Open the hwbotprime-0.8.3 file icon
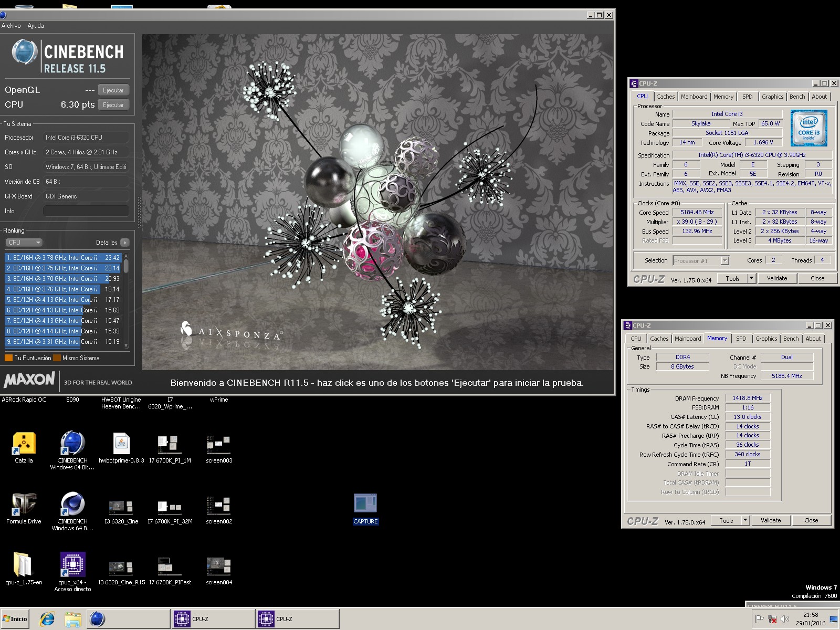The image size is (840, 630). (x=121, y=448)
